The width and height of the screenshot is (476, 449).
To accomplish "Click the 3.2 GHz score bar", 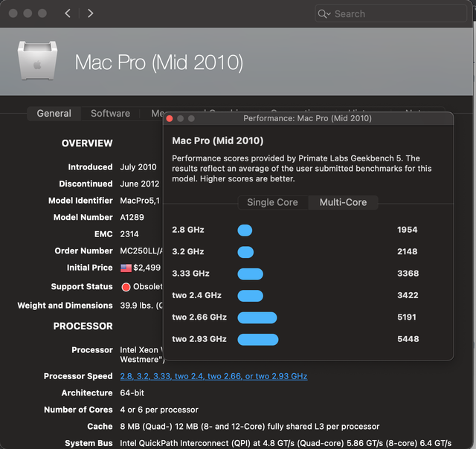I will (x=245, y=252).
